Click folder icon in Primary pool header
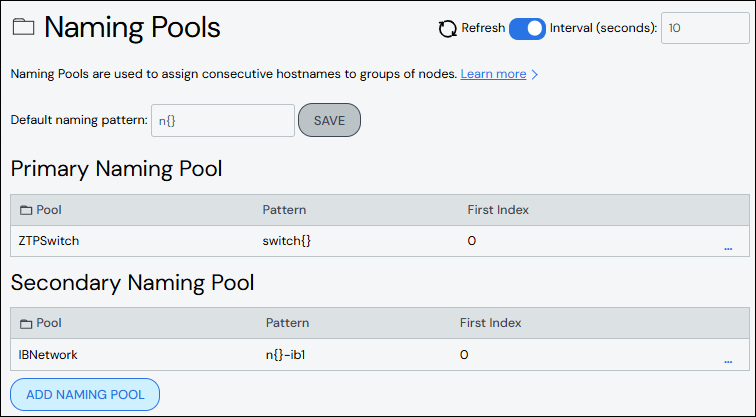 tap(26, 210)
